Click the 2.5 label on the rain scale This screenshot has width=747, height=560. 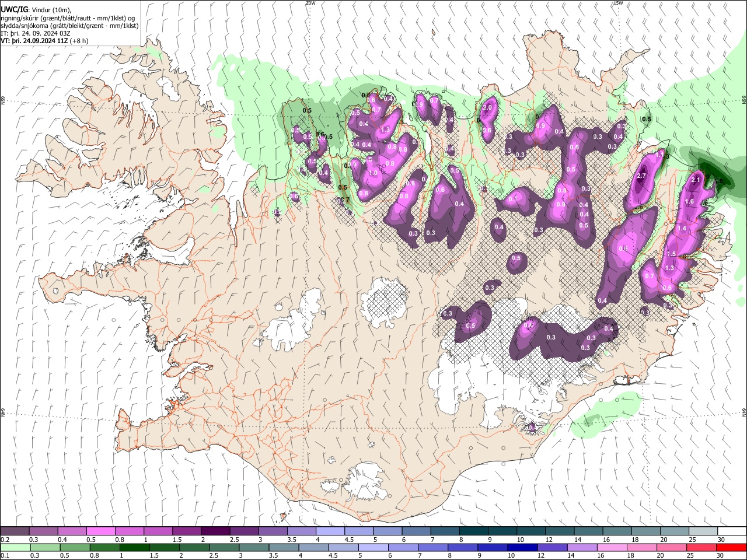pyautogui.click(x=214, y=555)
